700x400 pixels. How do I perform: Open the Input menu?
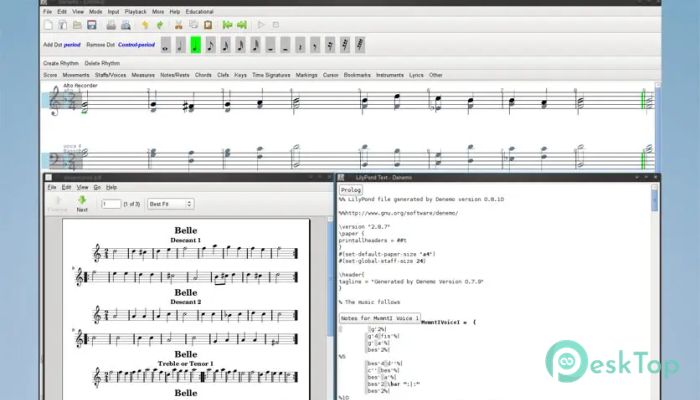(113, 12)
